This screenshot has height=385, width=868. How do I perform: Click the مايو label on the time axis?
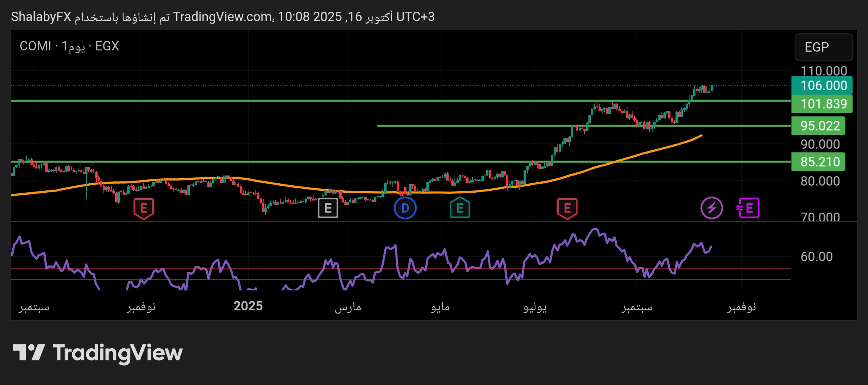440,307
